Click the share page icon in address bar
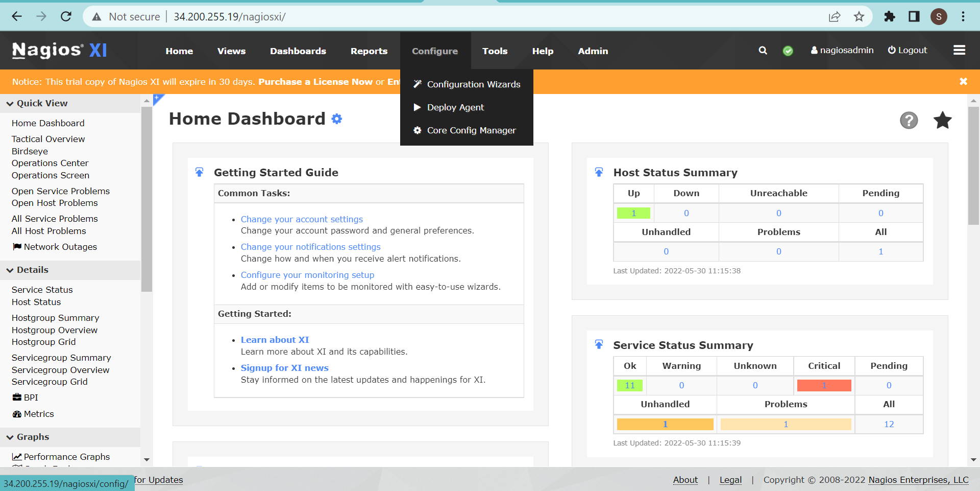Image resolution: width=980 pixels, height=491 pixels. click(x=835, y=16)
